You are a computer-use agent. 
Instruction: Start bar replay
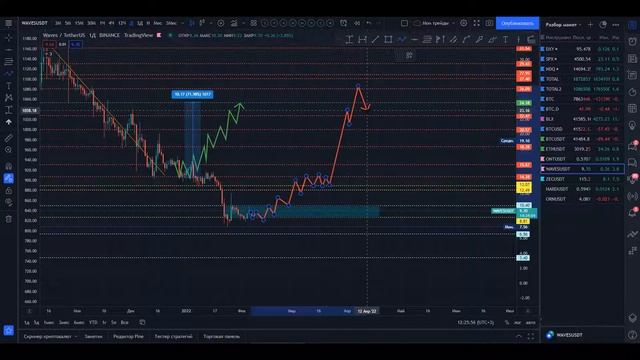tap(357, 23)
